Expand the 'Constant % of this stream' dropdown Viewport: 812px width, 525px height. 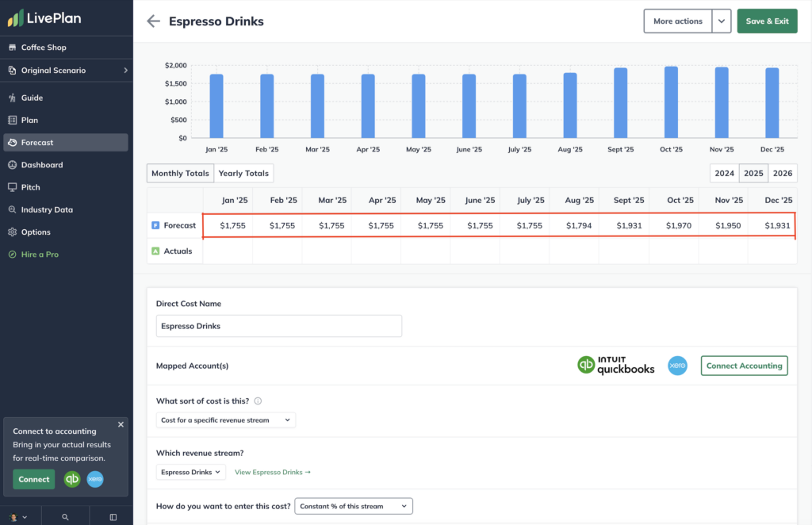coord(354,506)
